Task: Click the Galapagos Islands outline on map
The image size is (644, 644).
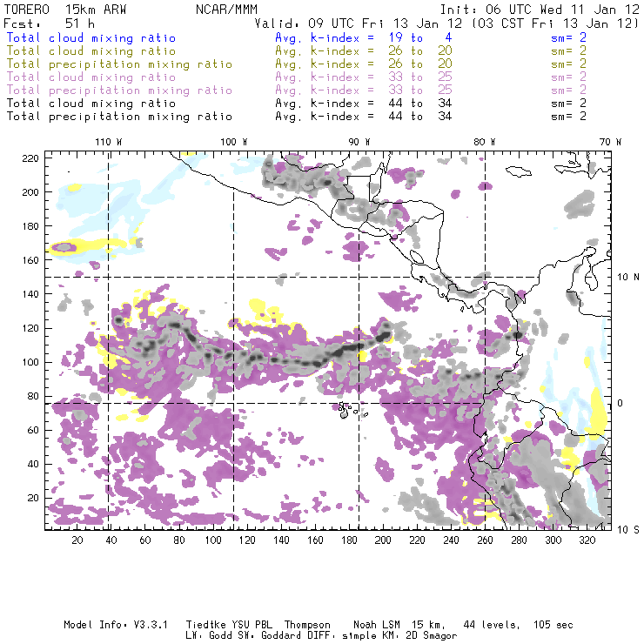Action: (347, 409)
